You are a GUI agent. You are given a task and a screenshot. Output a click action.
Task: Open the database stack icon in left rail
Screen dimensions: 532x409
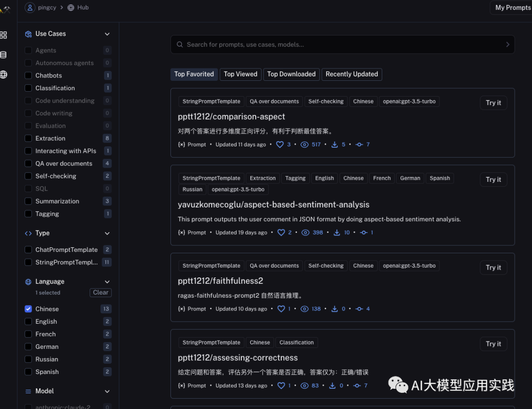coord(3,55)
